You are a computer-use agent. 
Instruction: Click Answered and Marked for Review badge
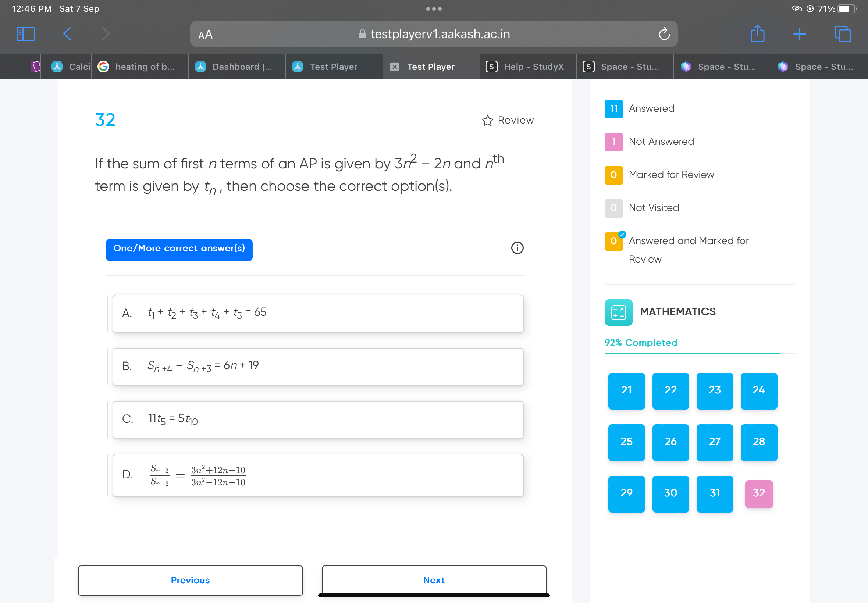(x=614, y=241)
